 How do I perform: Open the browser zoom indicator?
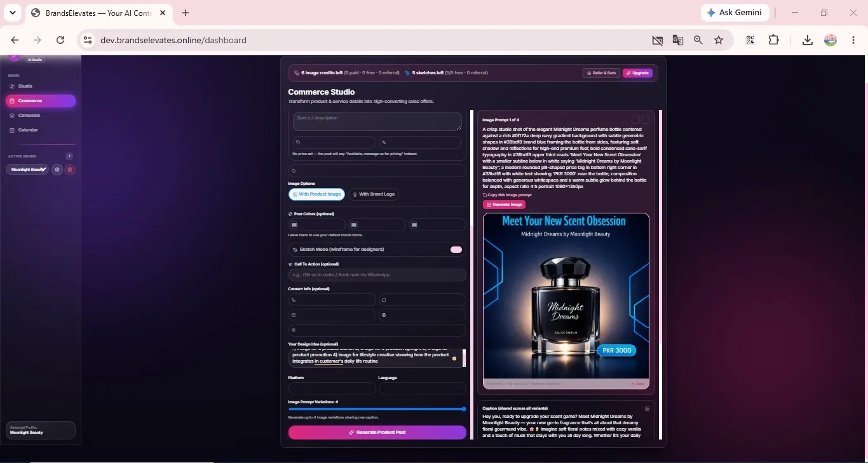pyautogui.click(x=698, y=40)
